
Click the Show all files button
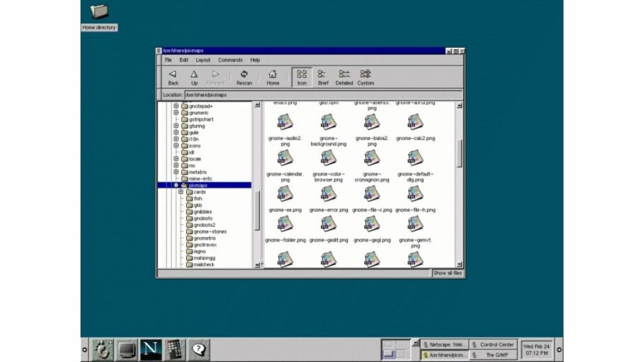447,273
